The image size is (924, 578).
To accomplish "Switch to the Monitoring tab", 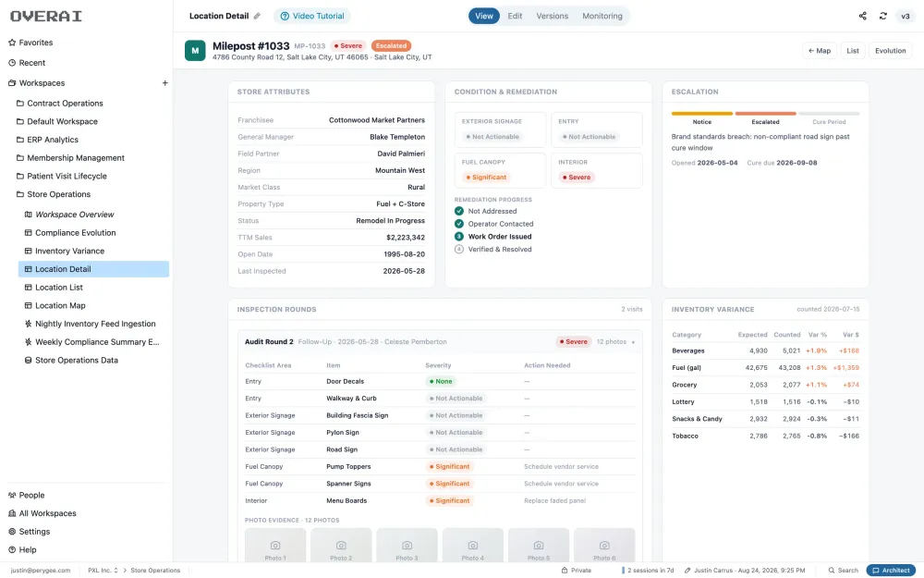I will point(602,16).
